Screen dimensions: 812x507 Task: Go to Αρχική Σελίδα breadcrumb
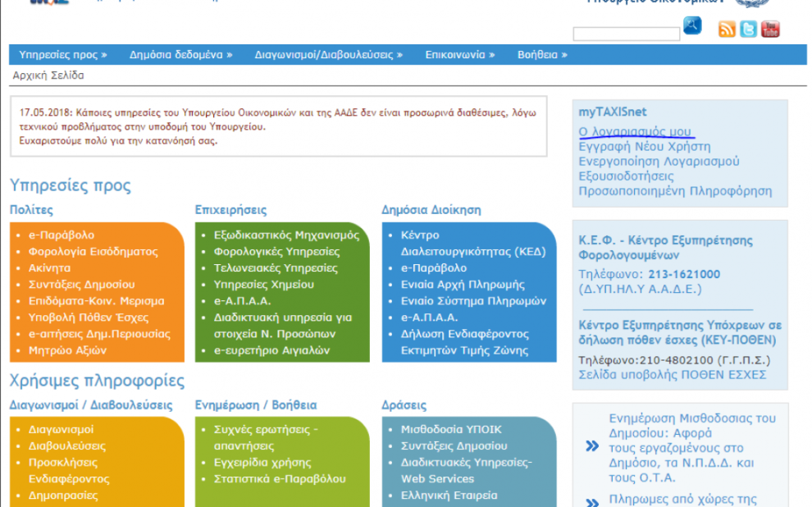[48, 75]
